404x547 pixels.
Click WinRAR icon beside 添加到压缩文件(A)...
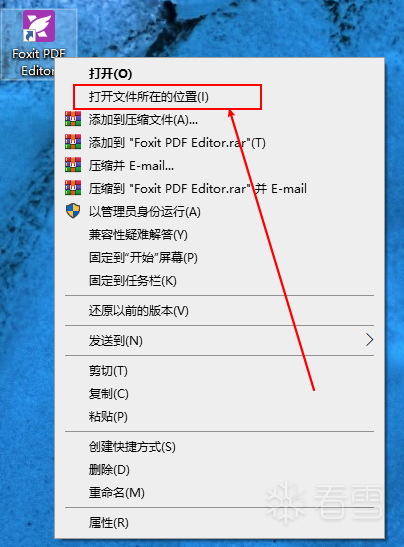pos(73,119)
